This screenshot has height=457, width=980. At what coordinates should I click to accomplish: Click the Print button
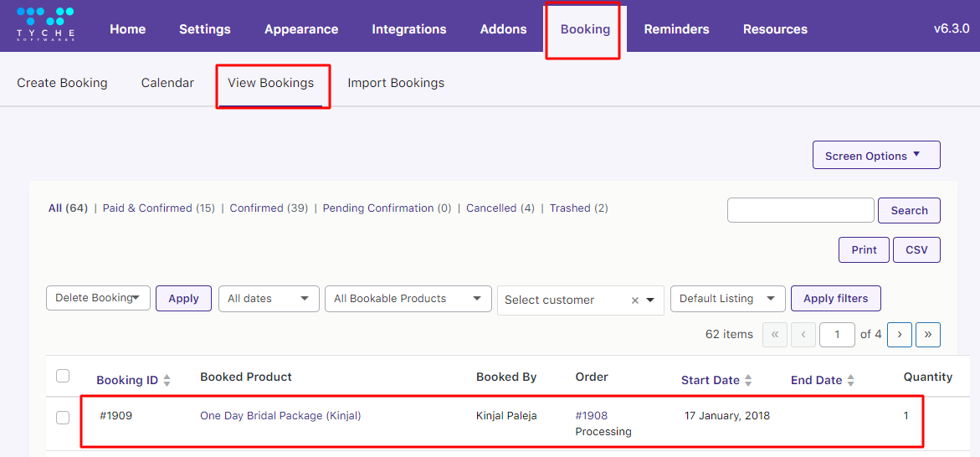pos(864,249)
